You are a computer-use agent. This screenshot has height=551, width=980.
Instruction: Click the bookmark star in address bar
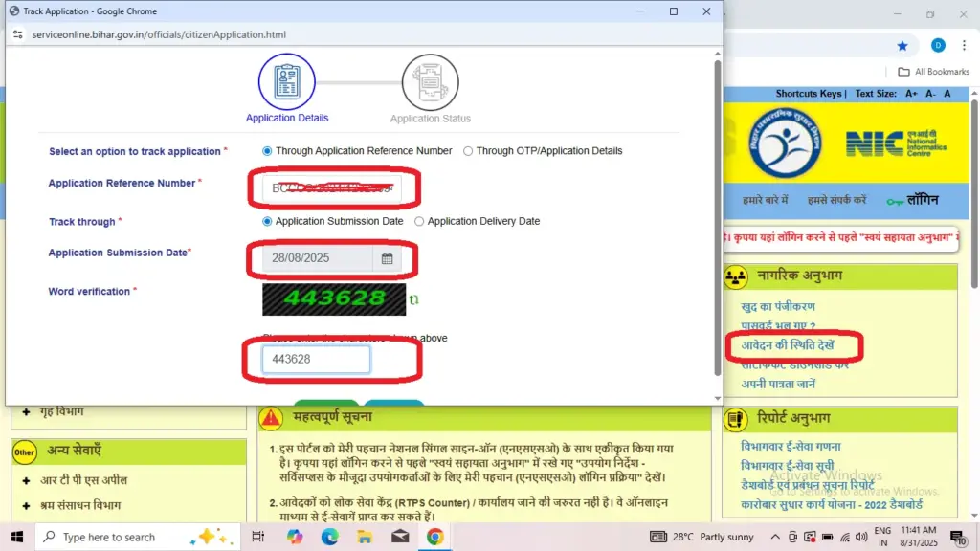[902, 45]
